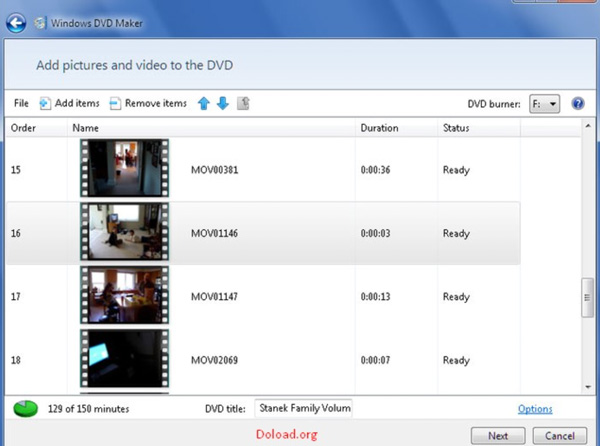Select the MOV02069 video thumbnail
600x446 pixels.
(x=124, y=358)
